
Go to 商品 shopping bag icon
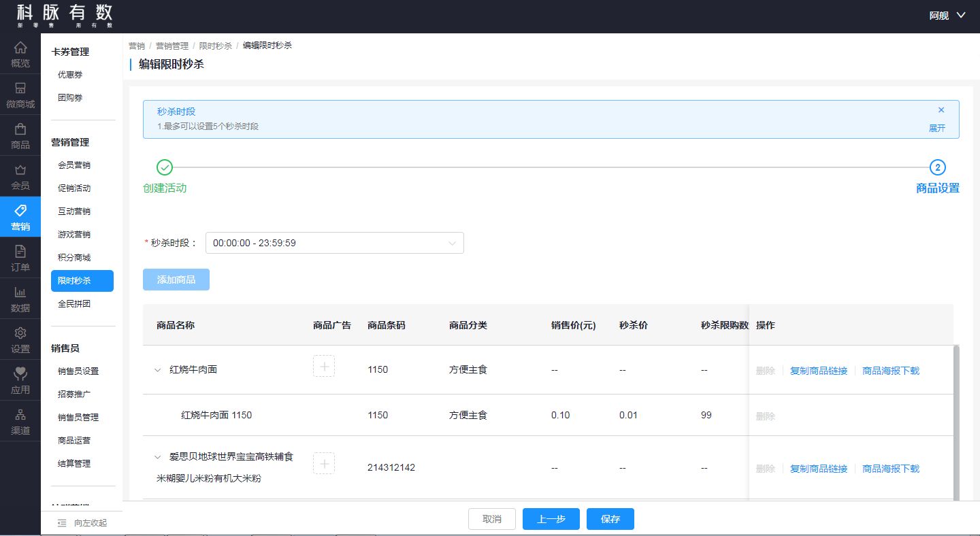pos(20,129)
